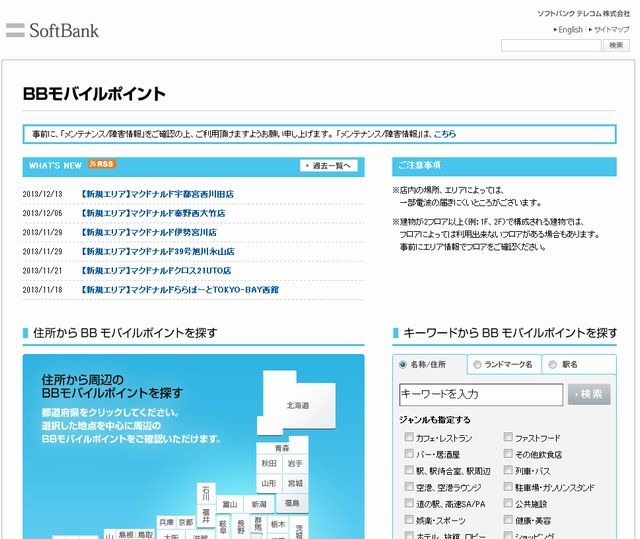Image resolution: width=640 pixels, height=539 pixels.
Task: Select 福島 prefecture on the map
Action: pos(292,503)
